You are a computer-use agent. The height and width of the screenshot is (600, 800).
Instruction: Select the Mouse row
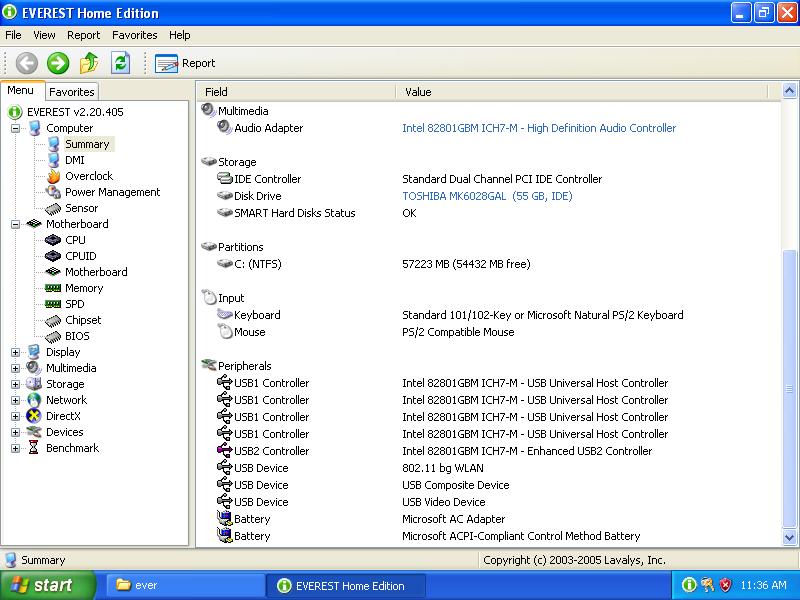489,332
